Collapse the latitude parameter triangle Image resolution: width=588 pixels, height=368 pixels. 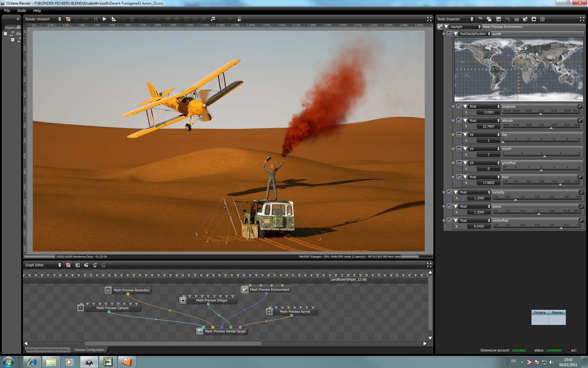pos(465,121)
